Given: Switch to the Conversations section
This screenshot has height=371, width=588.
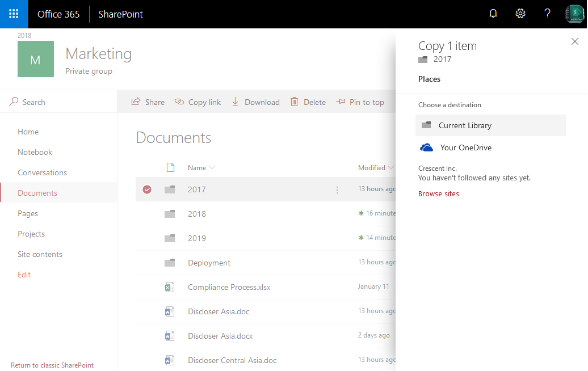Looking at the screenshot, I should coord(42,172).
